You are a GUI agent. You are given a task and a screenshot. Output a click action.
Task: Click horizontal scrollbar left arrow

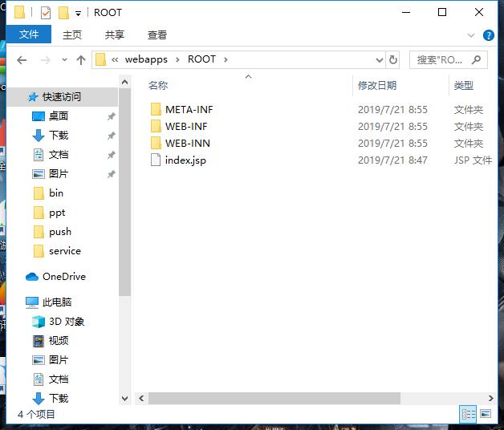coord(141,399)
